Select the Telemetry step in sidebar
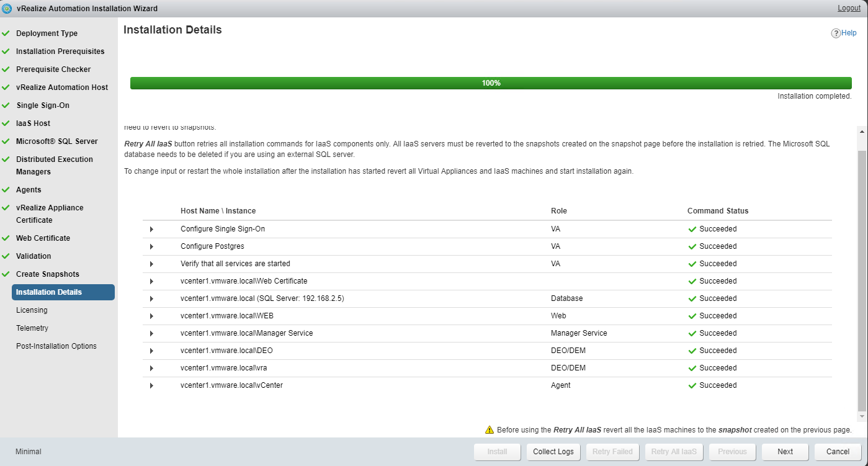This screenshot has width=868, height=466. [x=32, y=328]
